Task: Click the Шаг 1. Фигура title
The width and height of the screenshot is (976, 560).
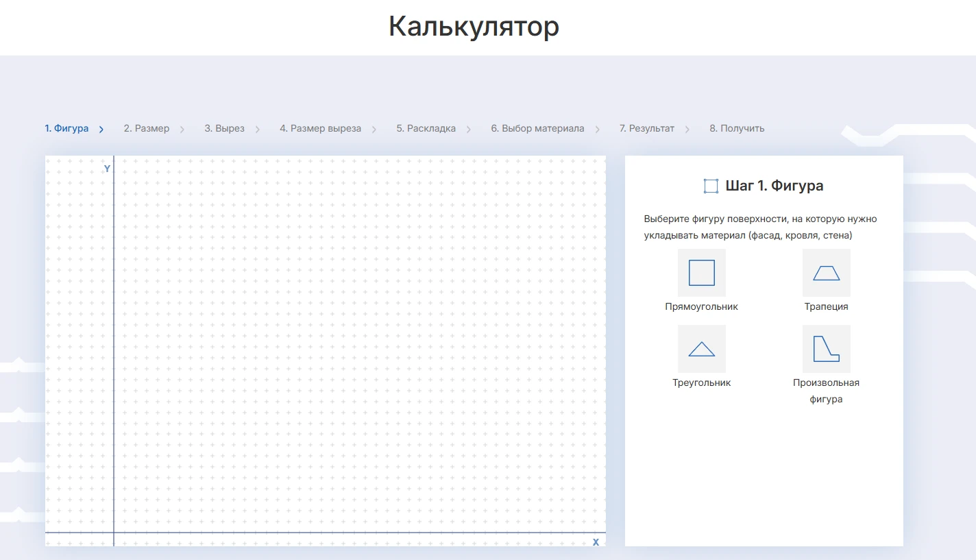Action: pos(774,186)
